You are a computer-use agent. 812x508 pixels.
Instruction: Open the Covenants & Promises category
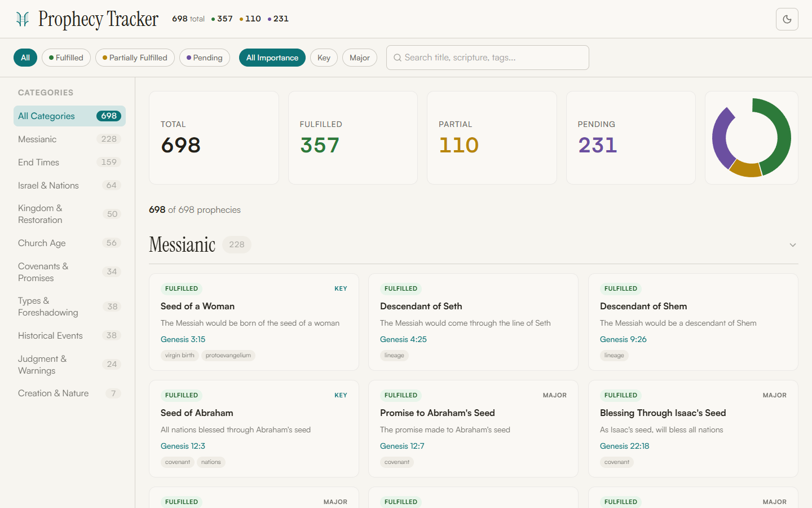43,271
